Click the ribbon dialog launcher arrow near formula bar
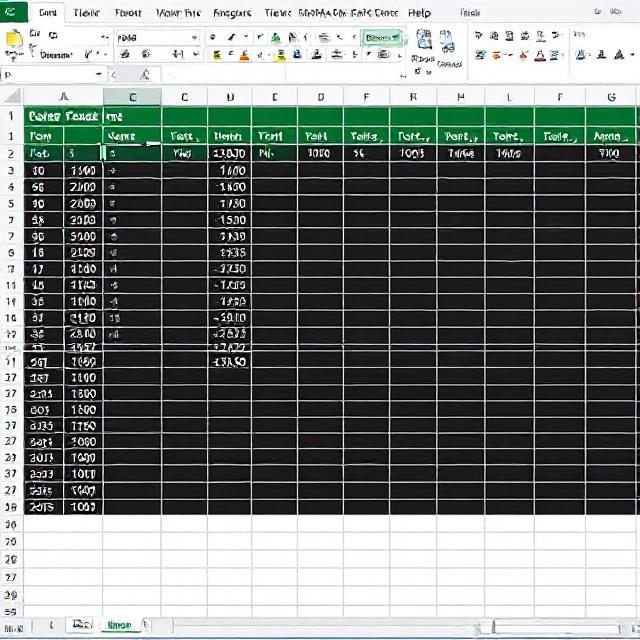This screenshot has width=640, height=640. tap(402, 76)
